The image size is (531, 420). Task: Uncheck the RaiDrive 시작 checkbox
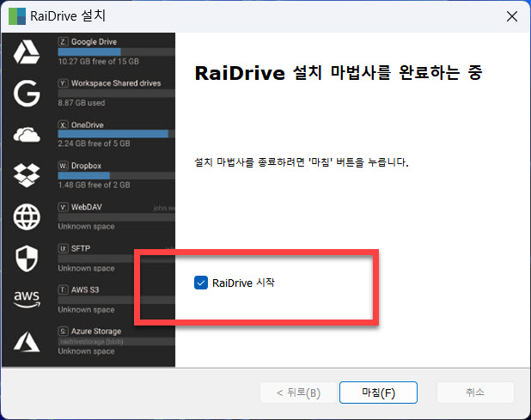[201, 283]
